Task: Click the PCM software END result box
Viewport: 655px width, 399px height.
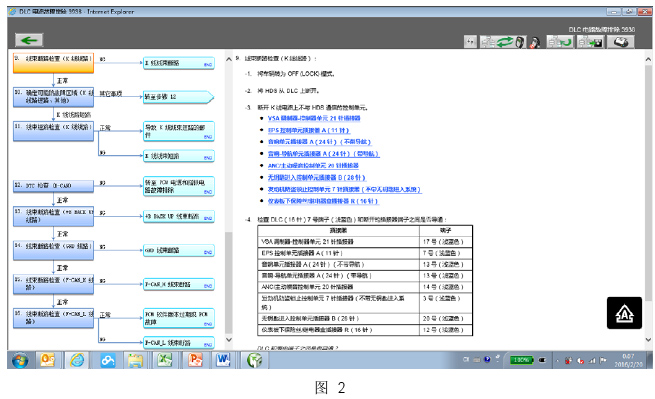Action: coord(179,318)
